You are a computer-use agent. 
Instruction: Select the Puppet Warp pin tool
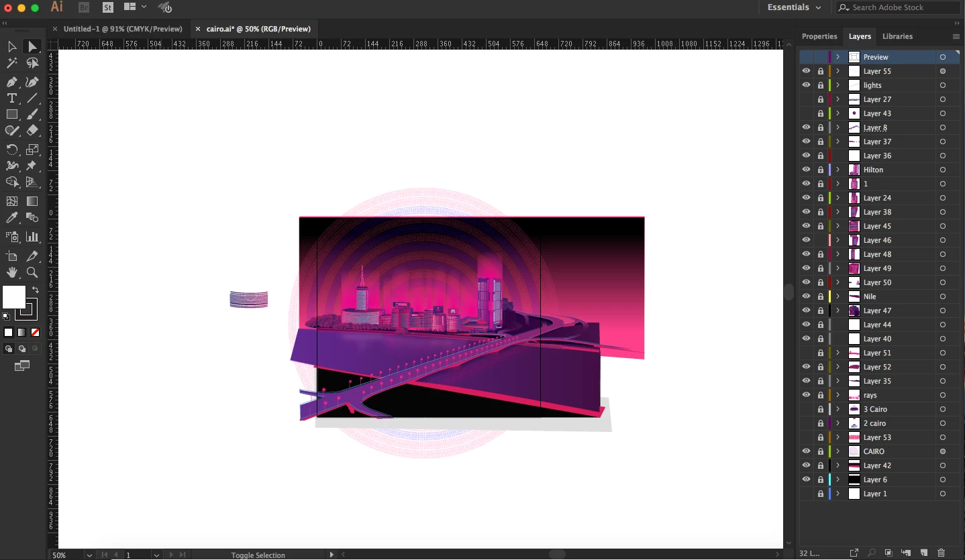tap(32, 166)
